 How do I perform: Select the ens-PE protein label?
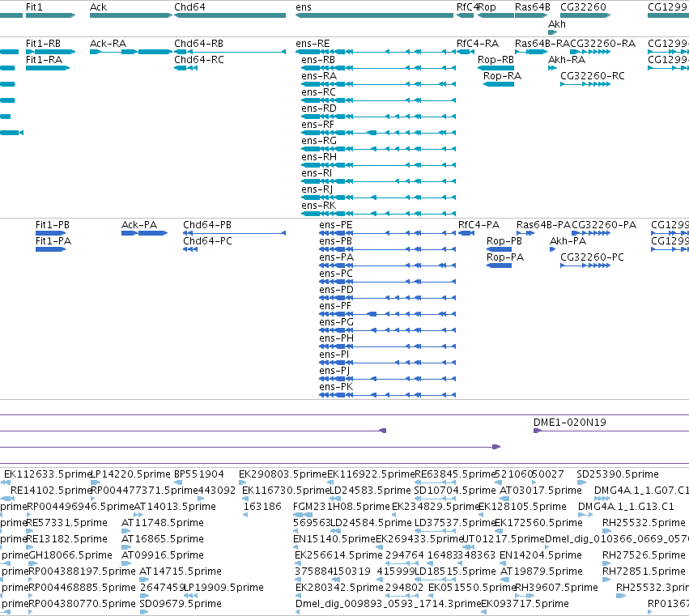(x=336, y=225)
